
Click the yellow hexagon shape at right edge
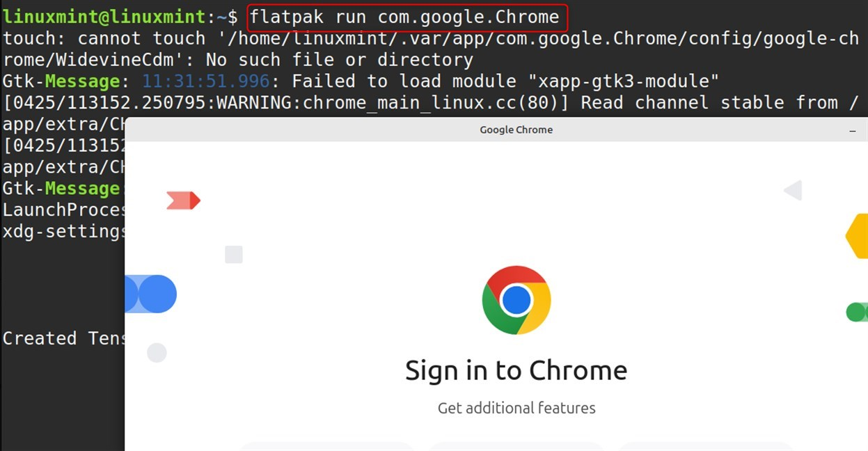click(856, 237)
